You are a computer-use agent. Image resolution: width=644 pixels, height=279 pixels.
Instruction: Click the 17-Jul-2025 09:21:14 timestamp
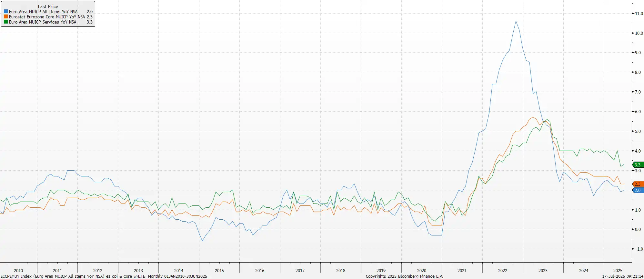pos(623,276)
